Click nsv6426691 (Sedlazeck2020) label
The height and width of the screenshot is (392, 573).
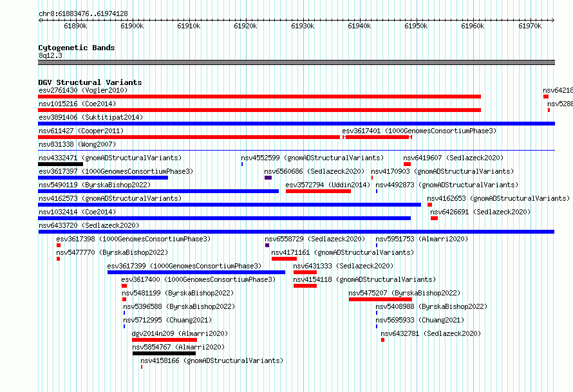point(480,212)
